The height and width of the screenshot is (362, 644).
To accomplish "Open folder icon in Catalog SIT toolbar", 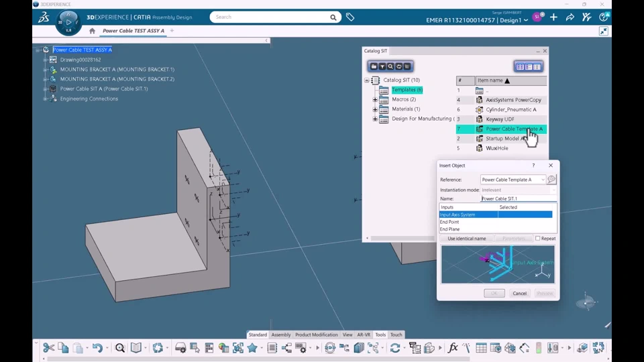I will [x=374, y=66].
